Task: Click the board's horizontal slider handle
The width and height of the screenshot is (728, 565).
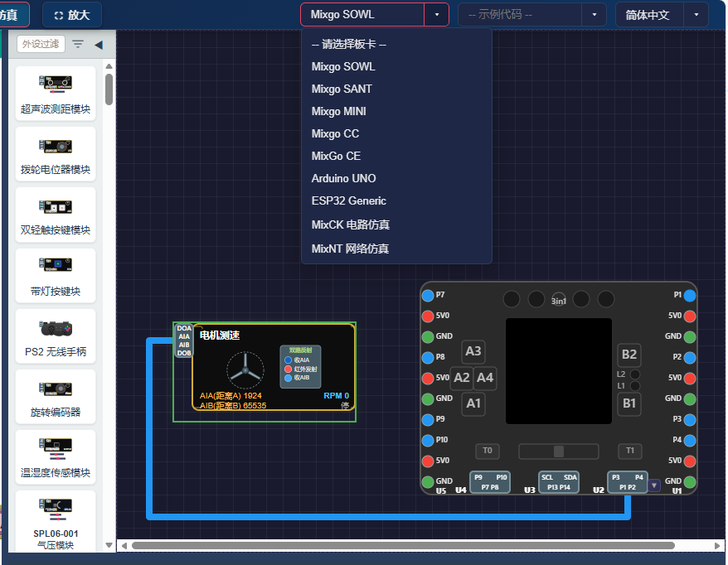Action: point(559,451)
